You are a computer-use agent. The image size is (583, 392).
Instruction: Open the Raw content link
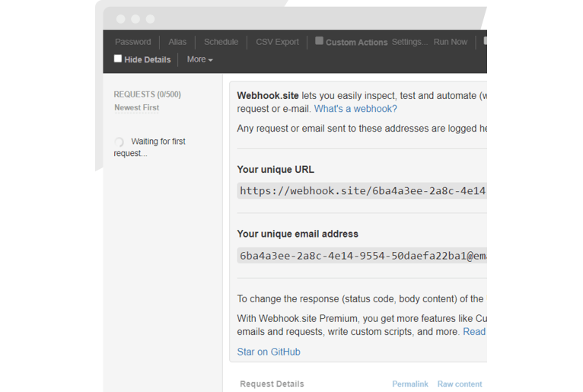(460, 384)
